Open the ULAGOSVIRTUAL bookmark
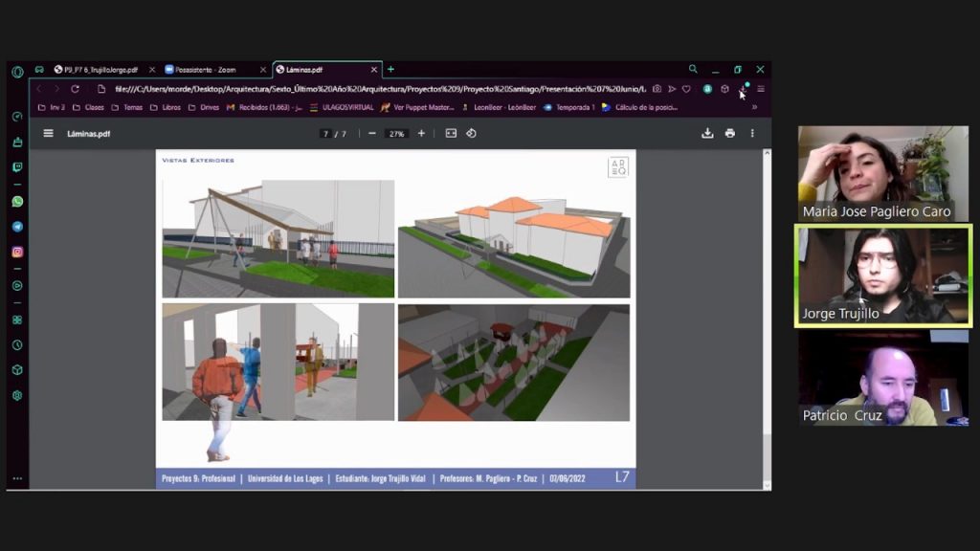 click(x=347, y=107)
